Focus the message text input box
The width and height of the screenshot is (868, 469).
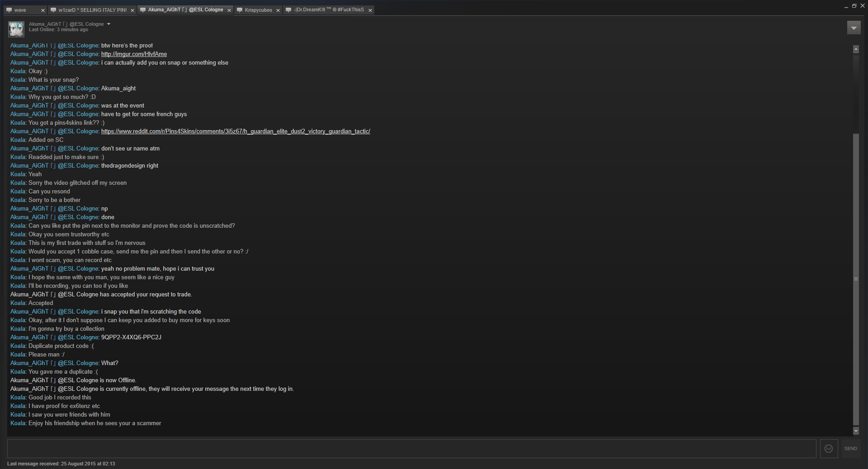tap(411, 449)
